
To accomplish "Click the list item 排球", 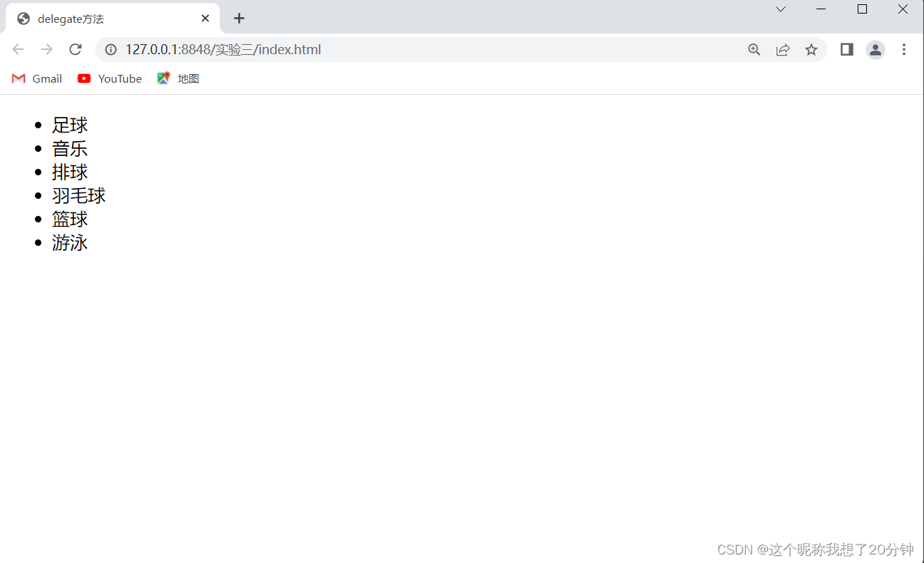I will 70,172.
